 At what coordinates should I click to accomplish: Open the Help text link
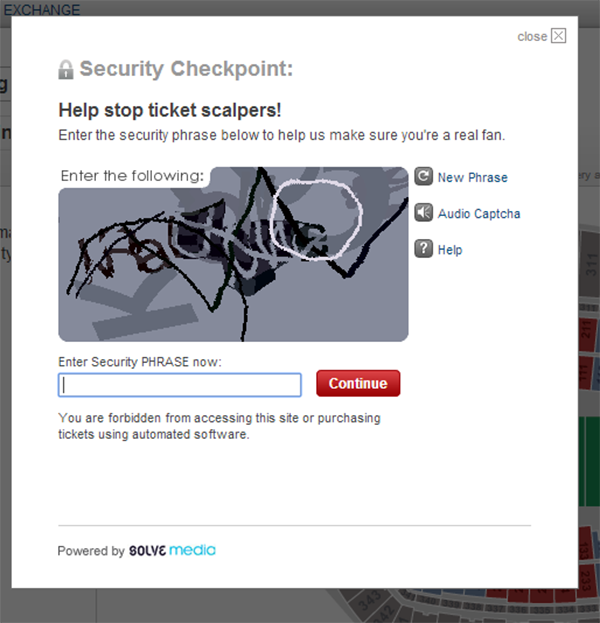point(450,250)
